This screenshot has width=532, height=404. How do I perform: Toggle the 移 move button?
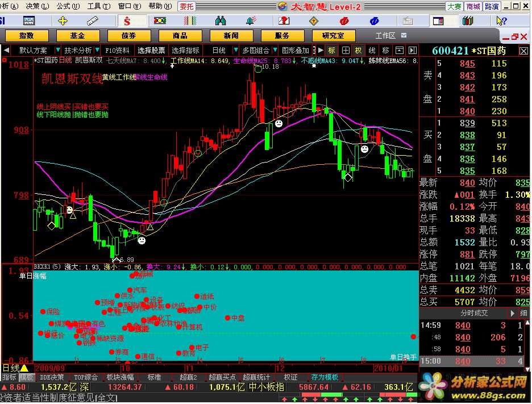pyautogui.click(x=385, y=51)
